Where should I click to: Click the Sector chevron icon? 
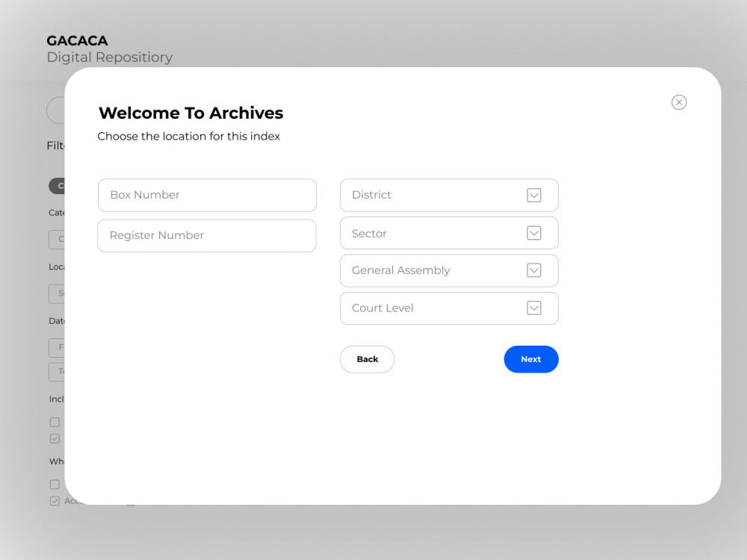pos(534,233)
